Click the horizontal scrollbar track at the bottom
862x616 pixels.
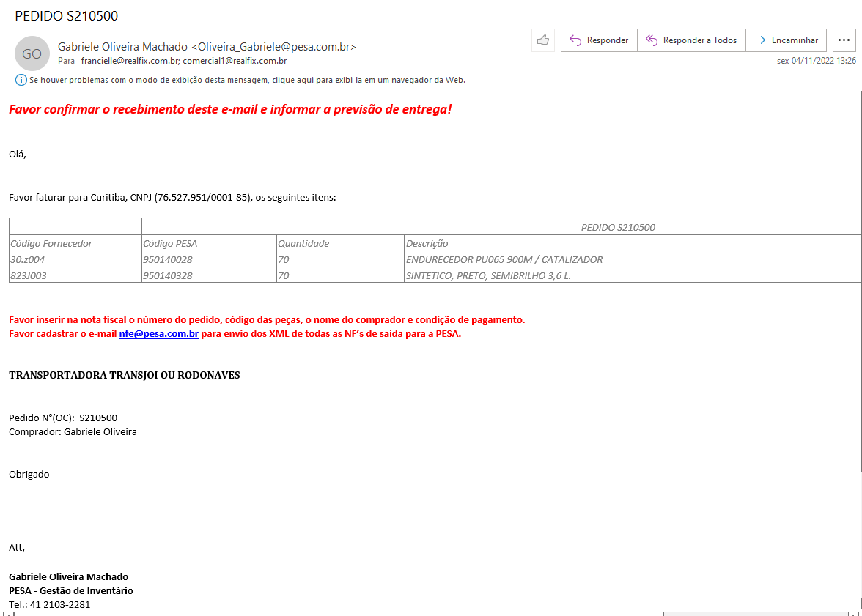coord(755,613)
